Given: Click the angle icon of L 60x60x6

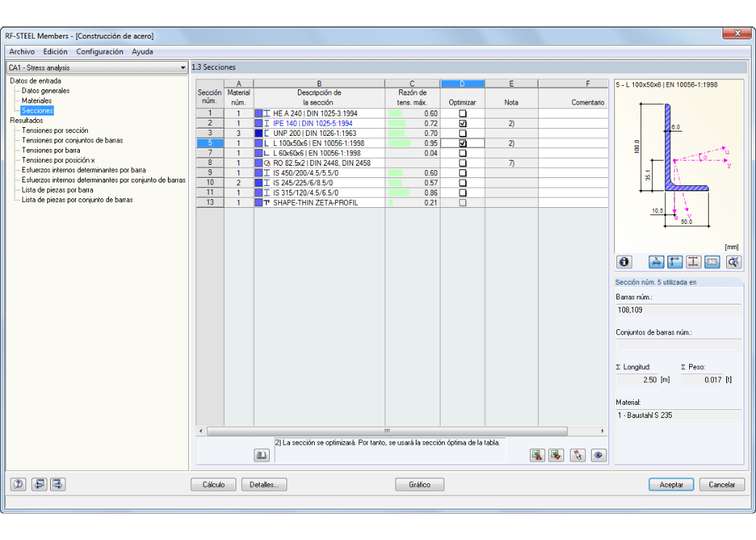Looking at the screenshot, I should click(267, 153).
